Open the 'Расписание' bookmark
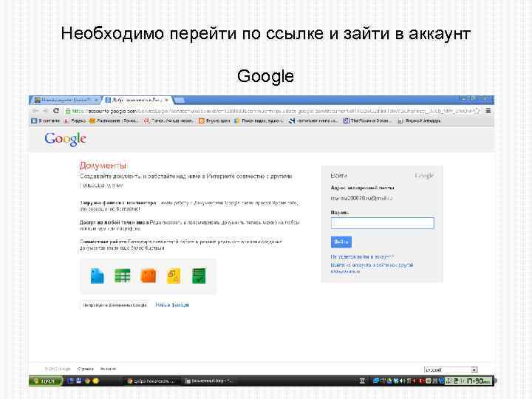Viewport: 532px width, 399px height. [x=114, y=120]
